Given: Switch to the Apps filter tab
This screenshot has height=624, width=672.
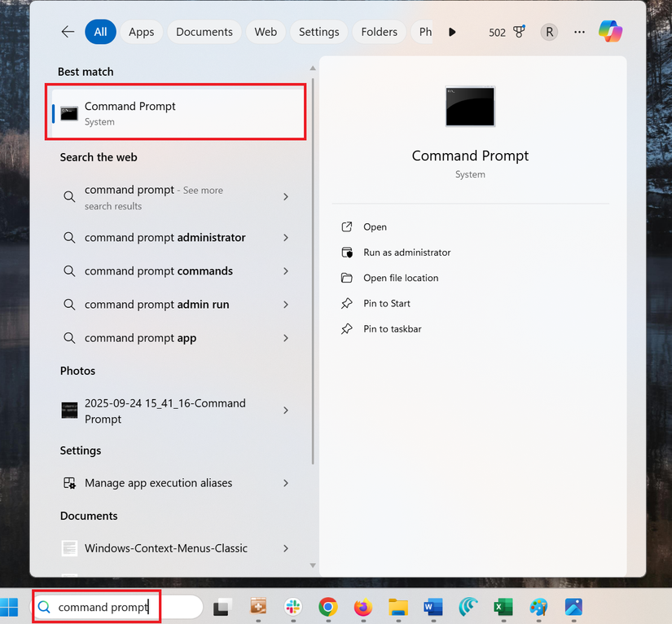Looking at the screenshot, I should point(142,32).
